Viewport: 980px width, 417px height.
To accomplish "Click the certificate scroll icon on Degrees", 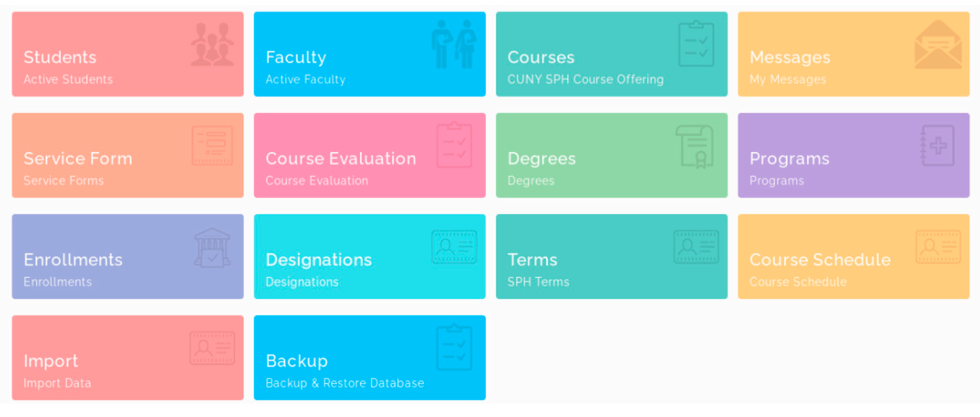I will [x=695, y=147].
